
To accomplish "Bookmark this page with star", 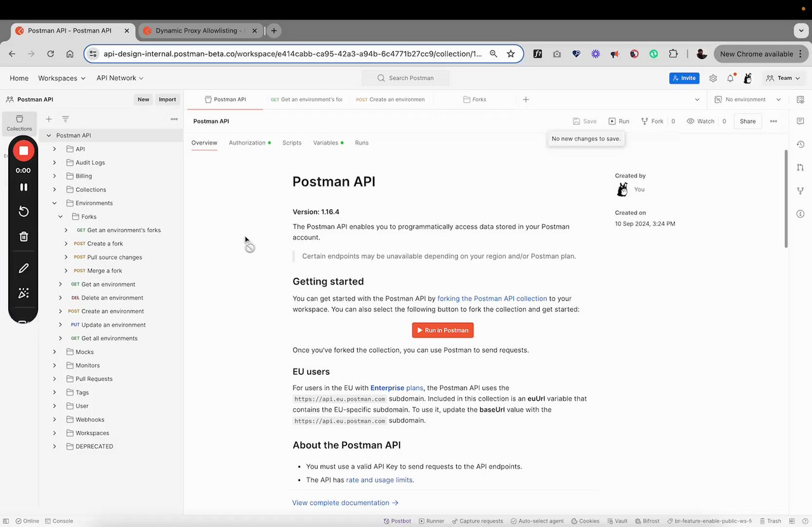I will click(x=511, y=54).
